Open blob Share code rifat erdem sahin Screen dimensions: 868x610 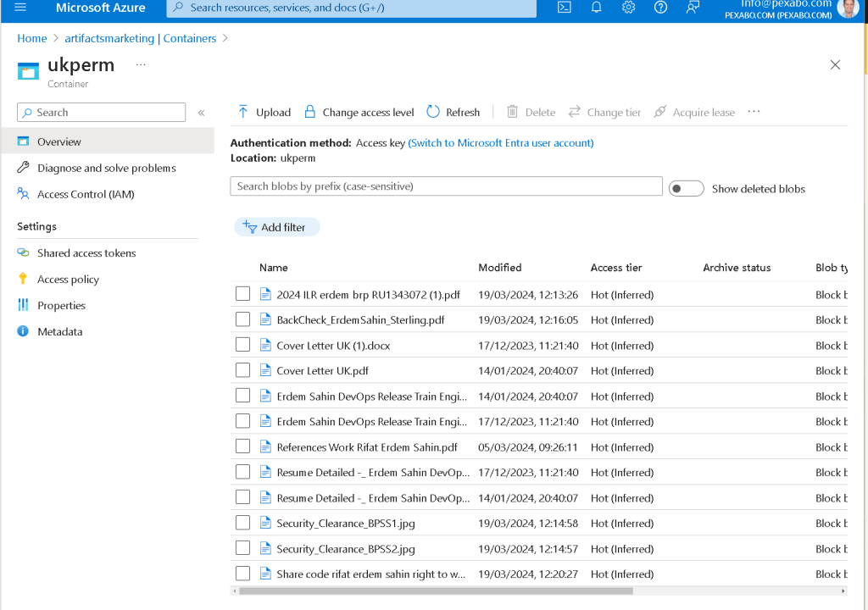371,574
